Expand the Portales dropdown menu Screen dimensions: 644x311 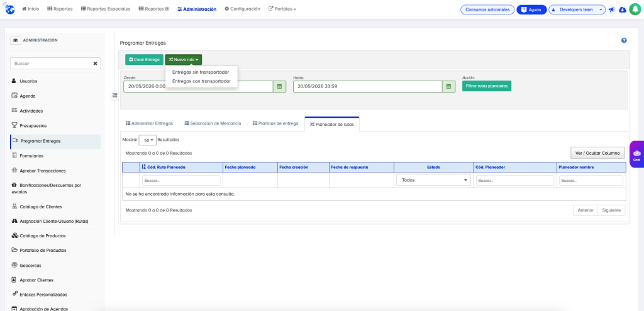pyautogui.click(x=282, y=9)
